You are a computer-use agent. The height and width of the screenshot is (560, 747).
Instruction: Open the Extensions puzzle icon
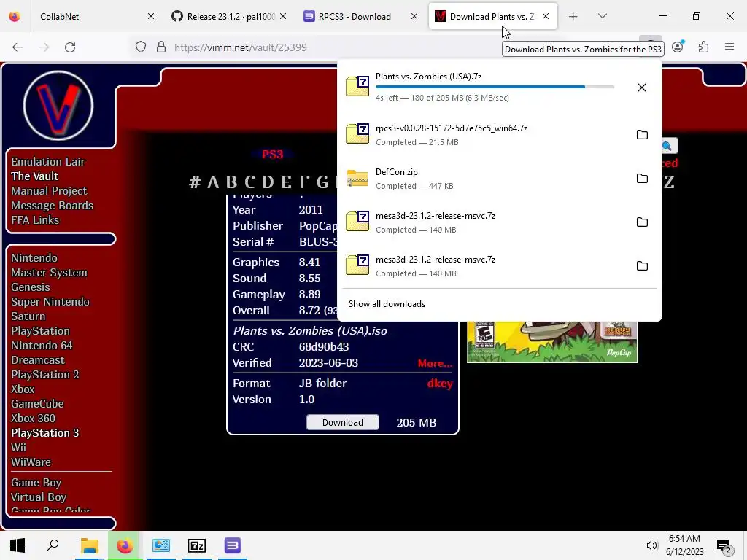704,47
